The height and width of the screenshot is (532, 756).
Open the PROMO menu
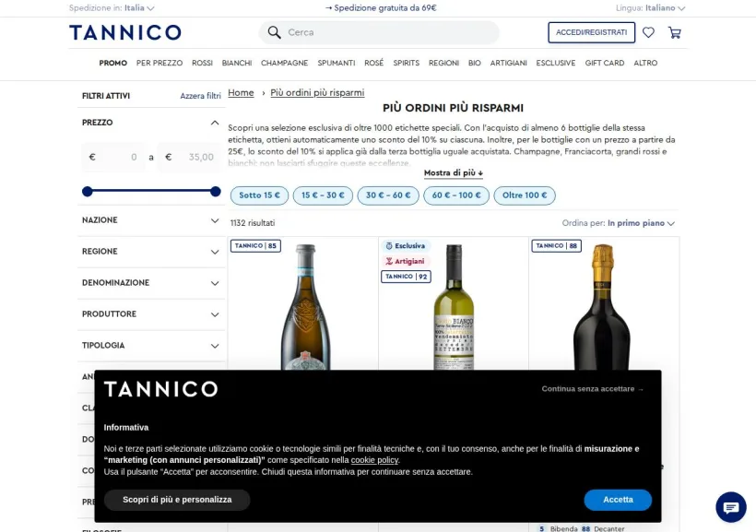(113, 64)
